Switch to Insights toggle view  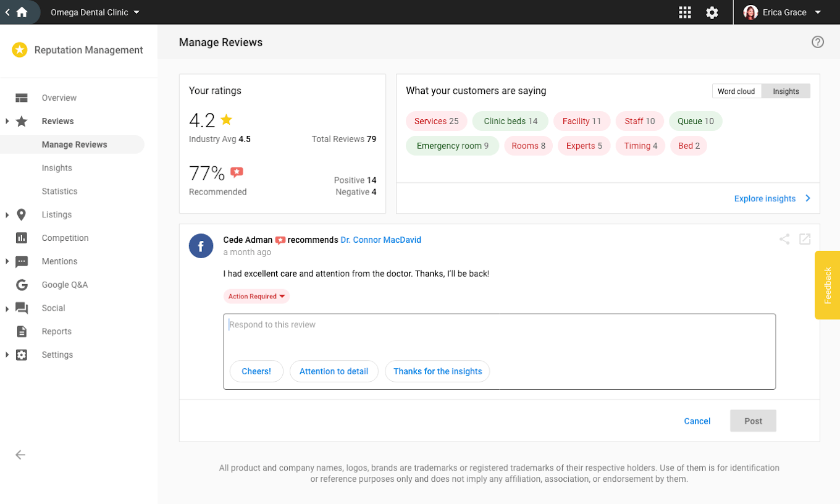(786, 91)
